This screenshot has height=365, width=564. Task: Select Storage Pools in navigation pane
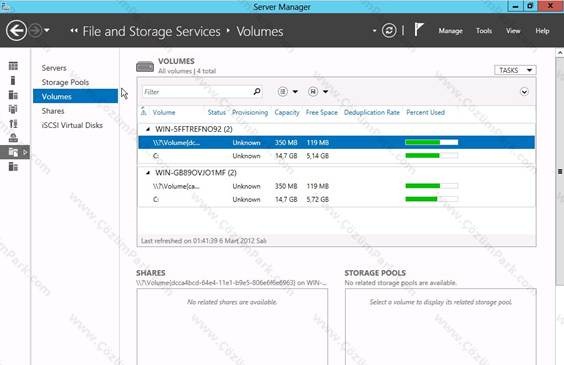pos(65,82)
